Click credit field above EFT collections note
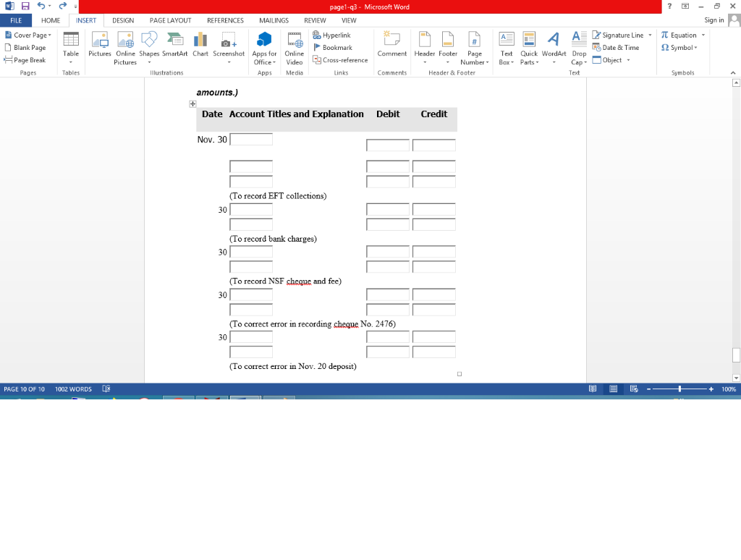The width and height of the screenshot is (741, 560). pyautogui.click(x=434, y=182)
